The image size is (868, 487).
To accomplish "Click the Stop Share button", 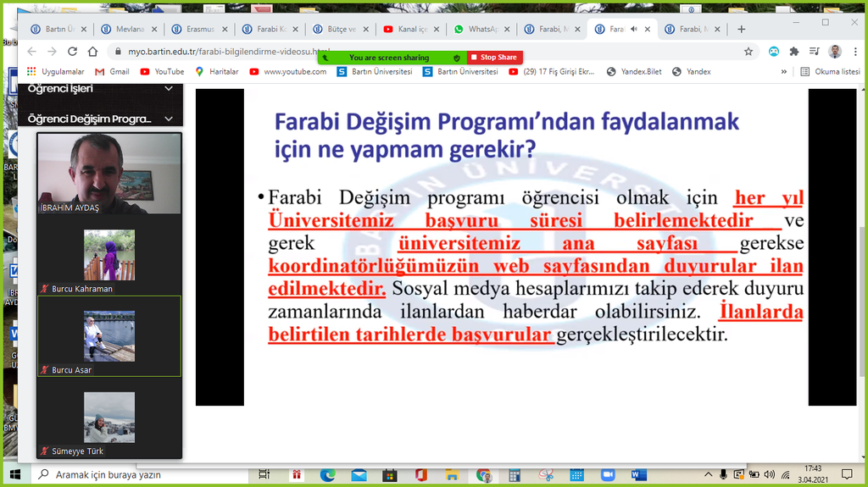I will tap(494, 58).
